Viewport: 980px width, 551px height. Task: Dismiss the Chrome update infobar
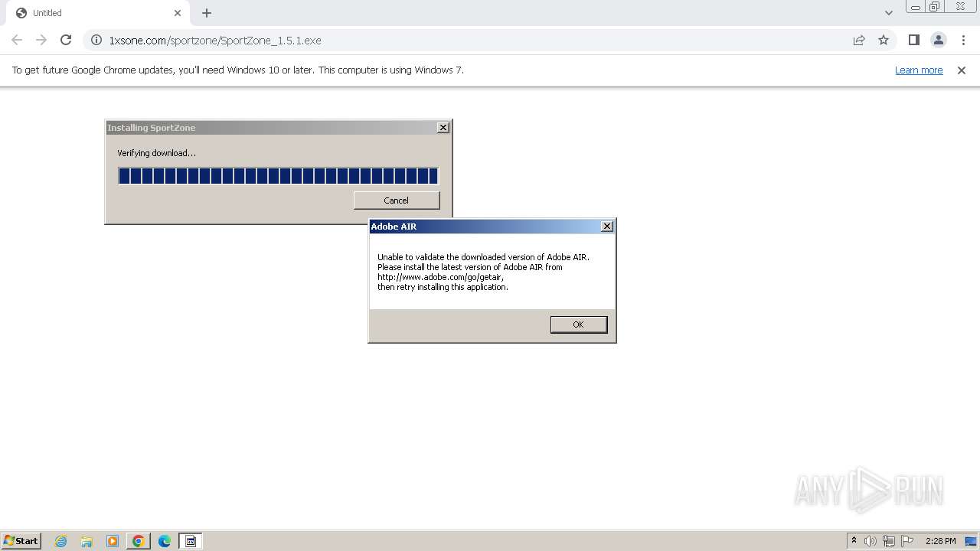(962, 70)
